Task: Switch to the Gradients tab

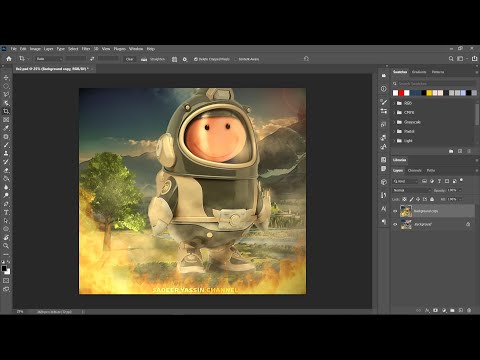Action: point(419,72)
